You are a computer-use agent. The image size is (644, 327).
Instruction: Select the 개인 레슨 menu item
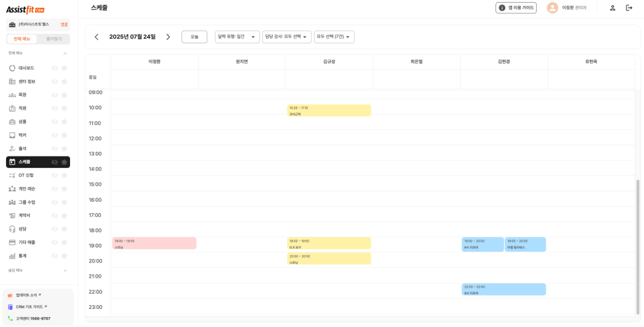[27, 188]
